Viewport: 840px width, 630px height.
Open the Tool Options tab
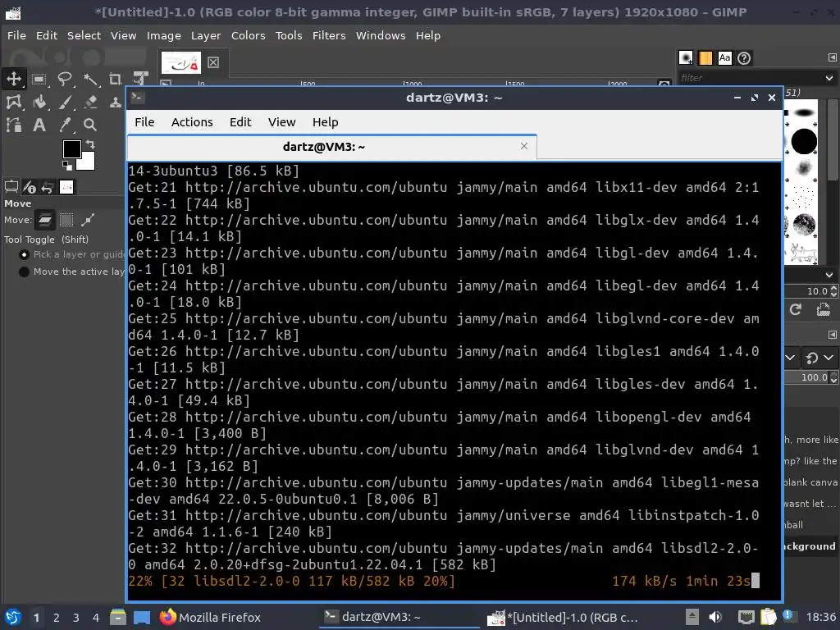(x=11, y=187)
